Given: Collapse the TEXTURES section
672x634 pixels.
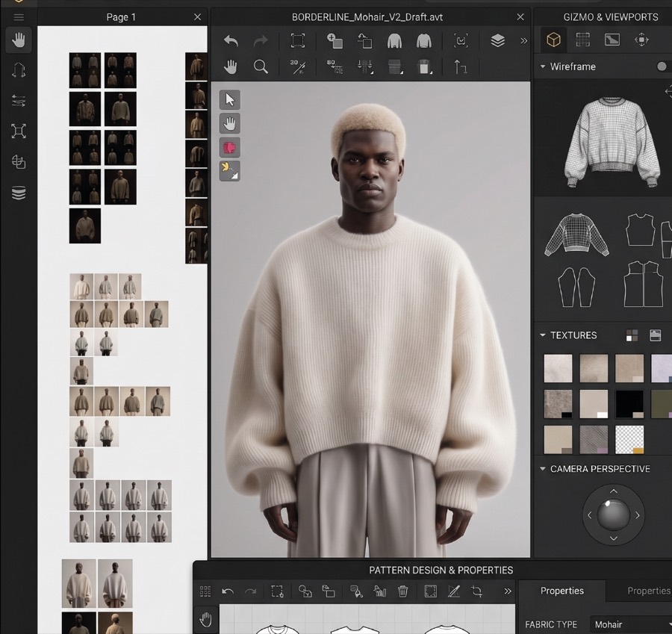Looking at the screenshot, I should pos(543,335).
